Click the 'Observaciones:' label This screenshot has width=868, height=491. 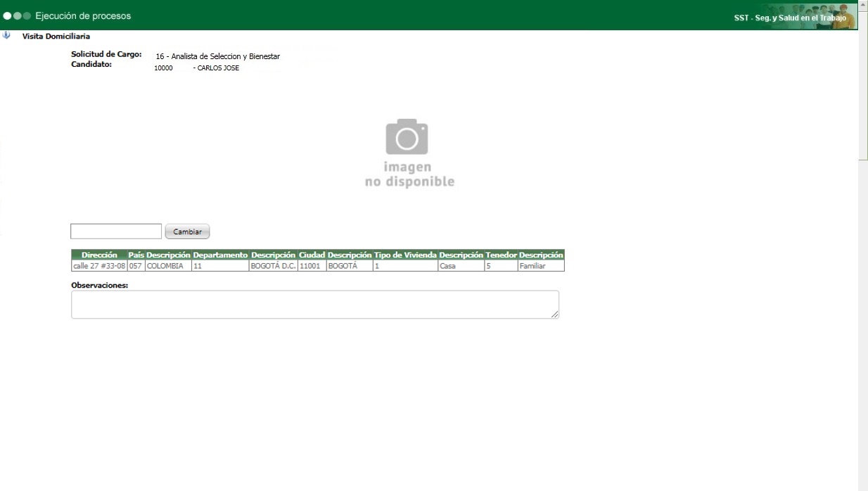pos(99,285)
